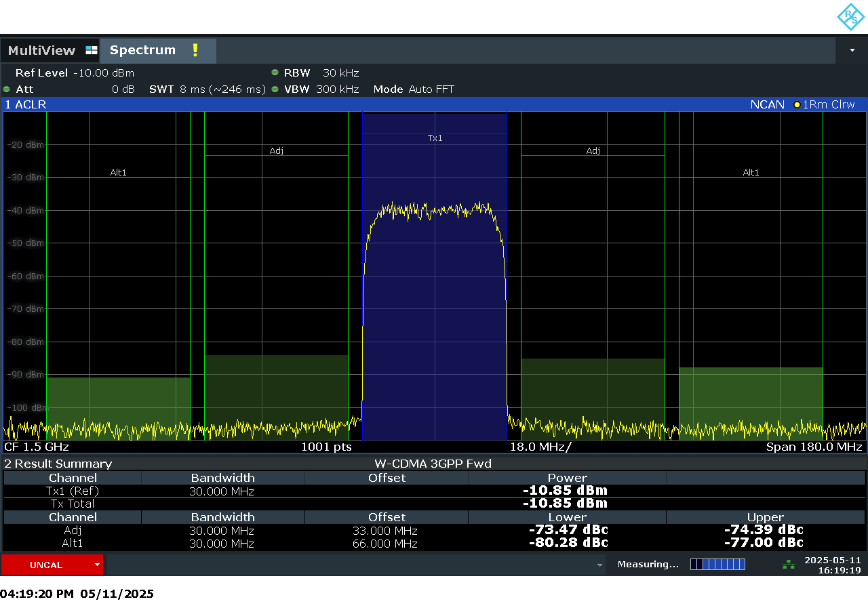
Task: Click the yellow 1Rm Clrw trace indicator
Action: (824, 104)
